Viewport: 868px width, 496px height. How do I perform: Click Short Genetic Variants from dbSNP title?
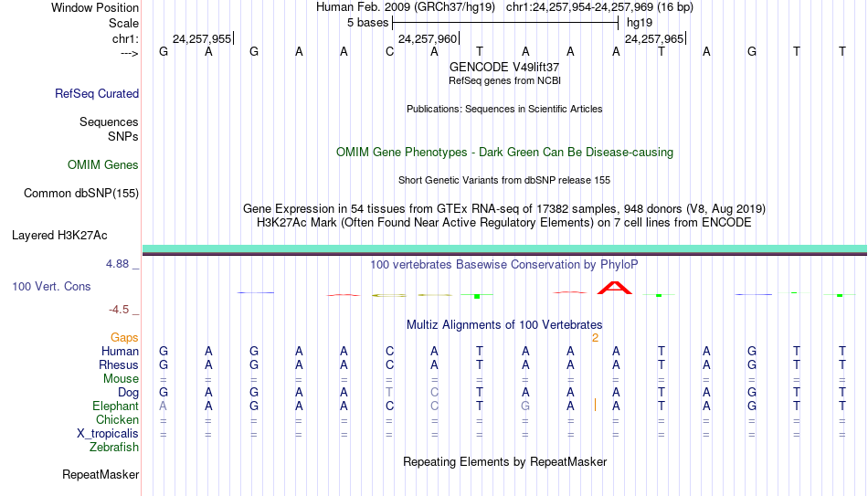tap(504, 181)
